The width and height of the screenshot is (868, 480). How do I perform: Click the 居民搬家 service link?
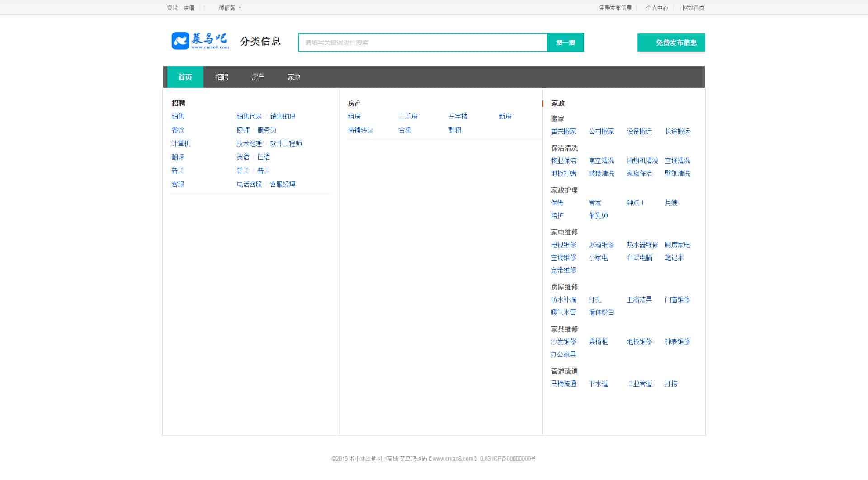(563, 131)
